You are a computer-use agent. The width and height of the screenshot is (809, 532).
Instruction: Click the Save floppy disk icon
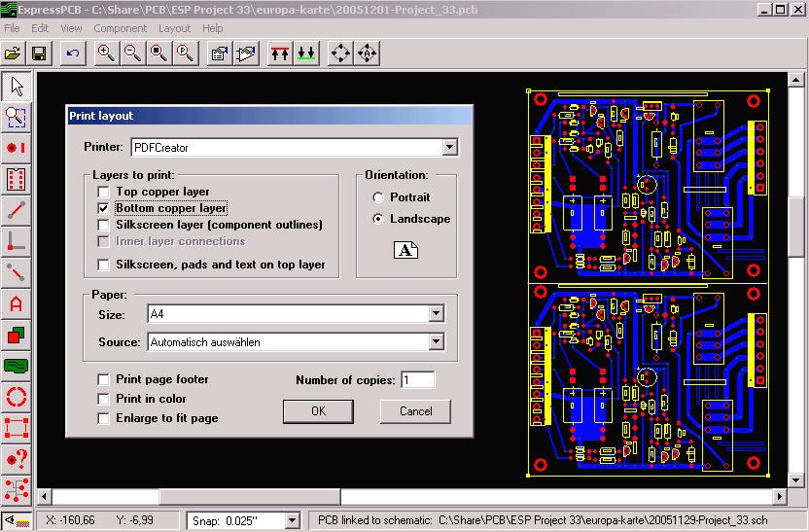(x=39, y=53)
